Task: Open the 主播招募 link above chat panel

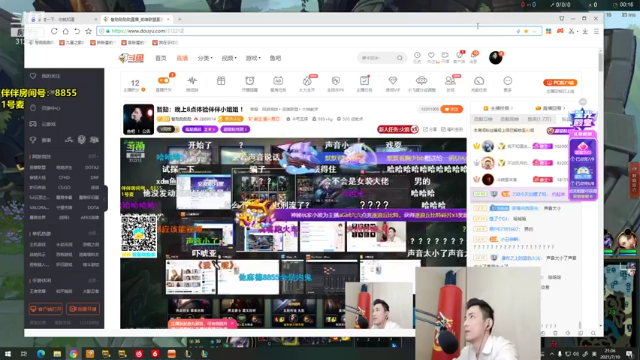Action: click(498, 108)
